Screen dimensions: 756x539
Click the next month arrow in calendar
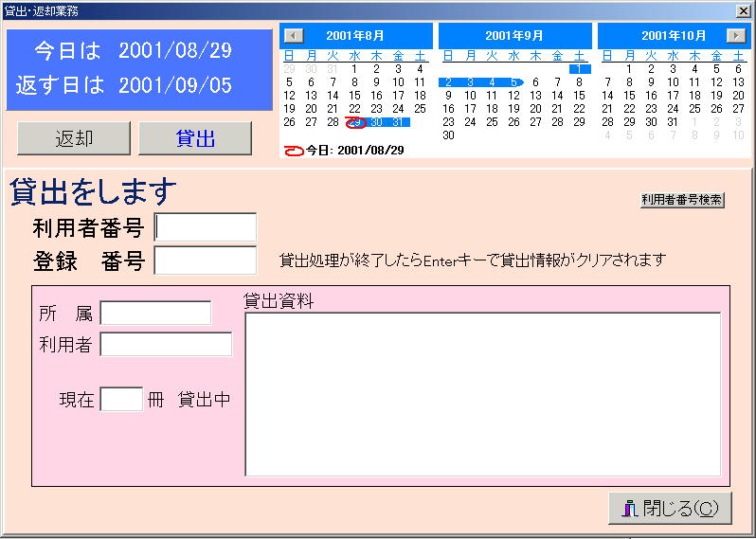click(x=735, y=36)
